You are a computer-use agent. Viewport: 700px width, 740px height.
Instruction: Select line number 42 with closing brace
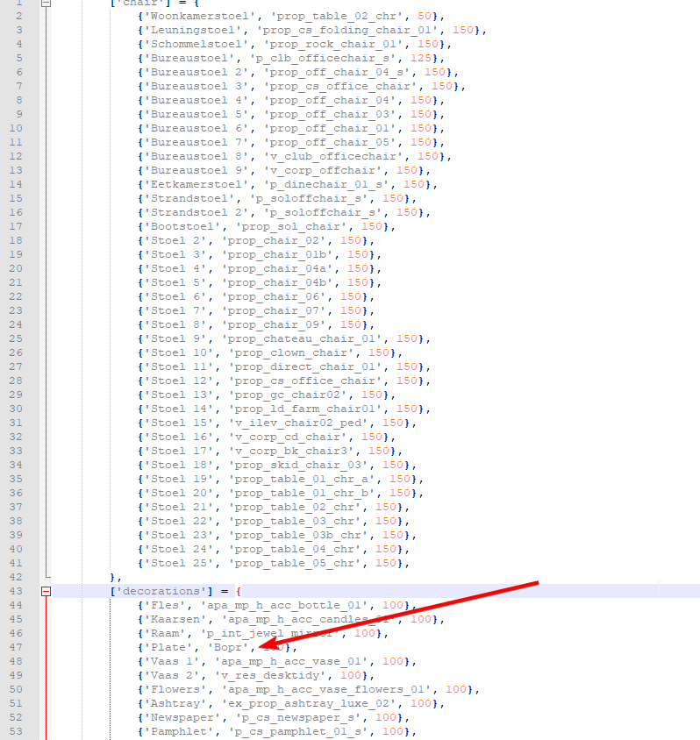coord(16,577)
